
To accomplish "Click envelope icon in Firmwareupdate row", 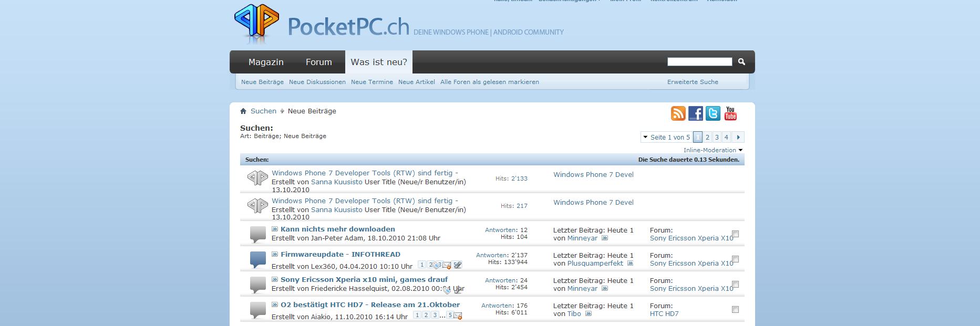I will click(x=447, y=265).
